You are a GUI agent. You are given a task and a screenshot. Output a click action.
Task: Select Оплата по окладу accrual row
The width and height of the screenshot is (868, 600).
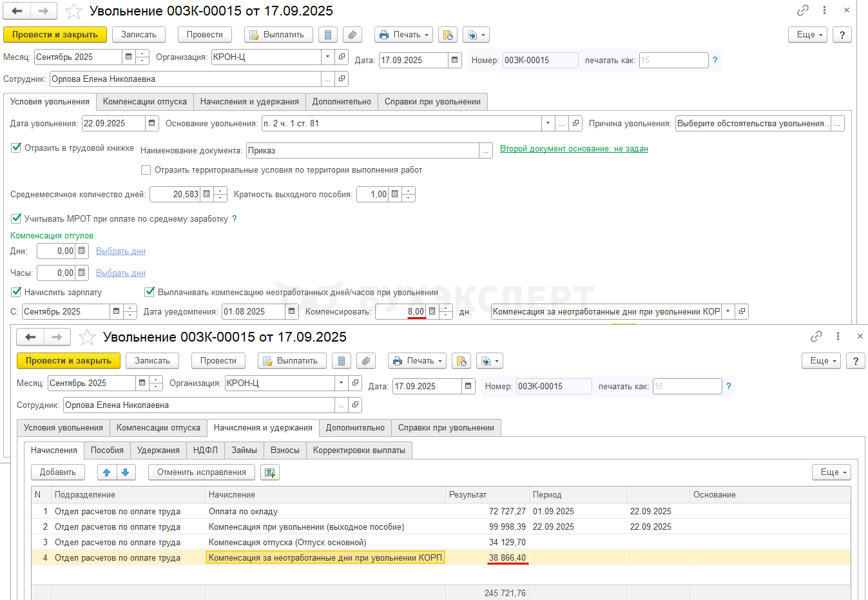441,511
